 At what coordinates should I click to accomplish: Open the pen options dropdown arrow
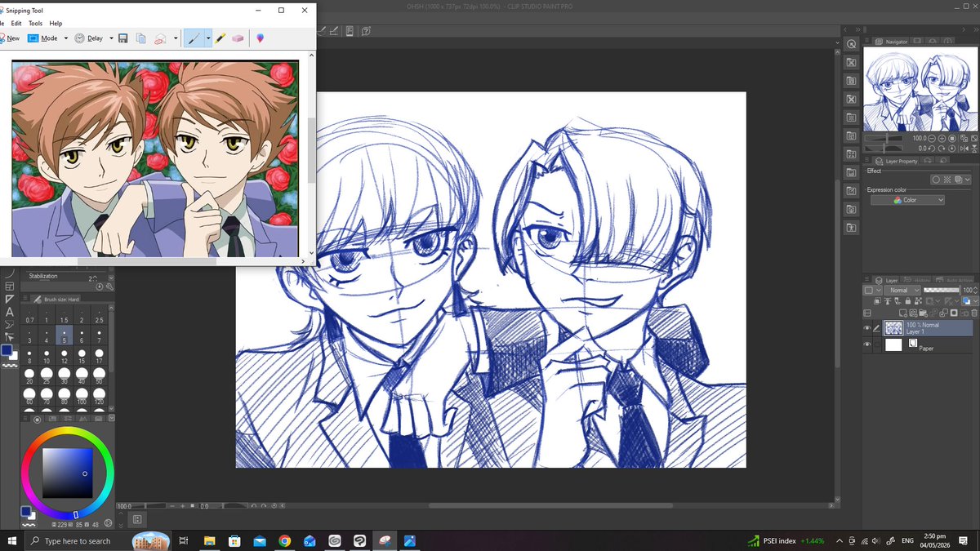click(208, 38)
